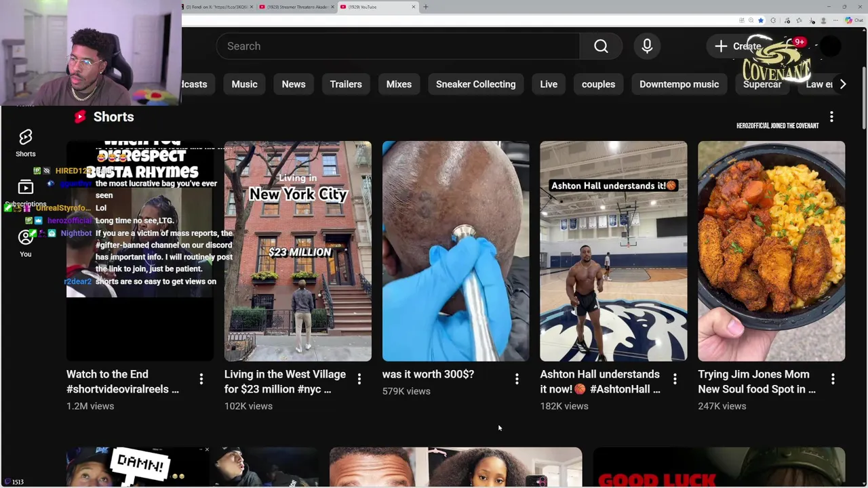Switch to the Fendi on X browser tab
868x488 pixels.
[218, 7]
